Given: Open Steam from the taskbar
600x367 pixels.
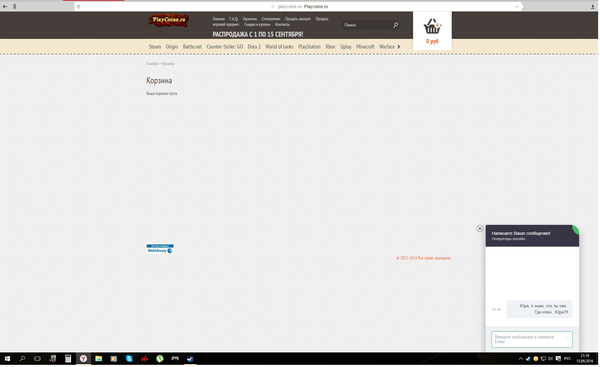Looking at the screenshot, I should click(x=190, y=359).
